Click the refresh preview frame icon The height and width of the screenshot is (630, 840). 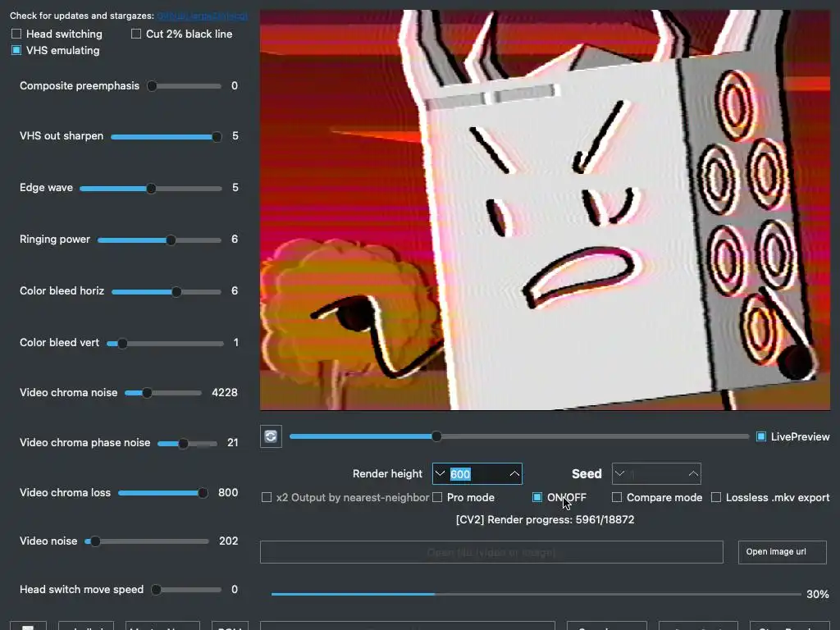pos(271,436)
